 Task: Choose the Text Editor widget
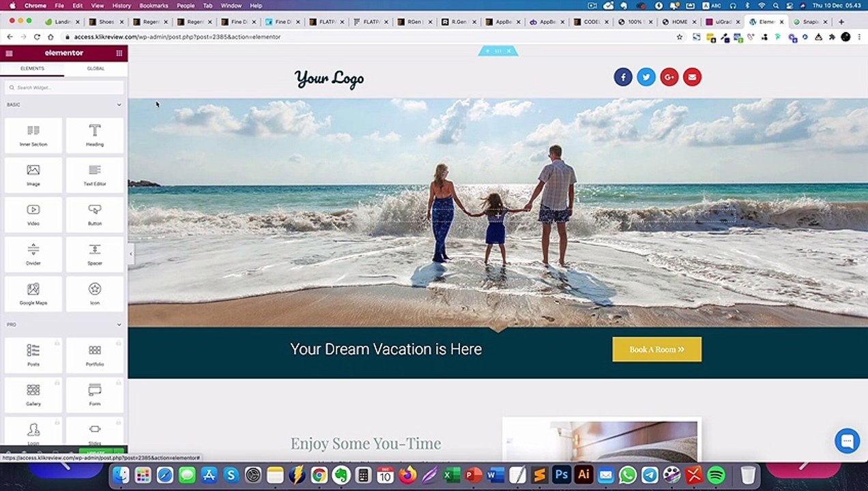pos(95,175)
